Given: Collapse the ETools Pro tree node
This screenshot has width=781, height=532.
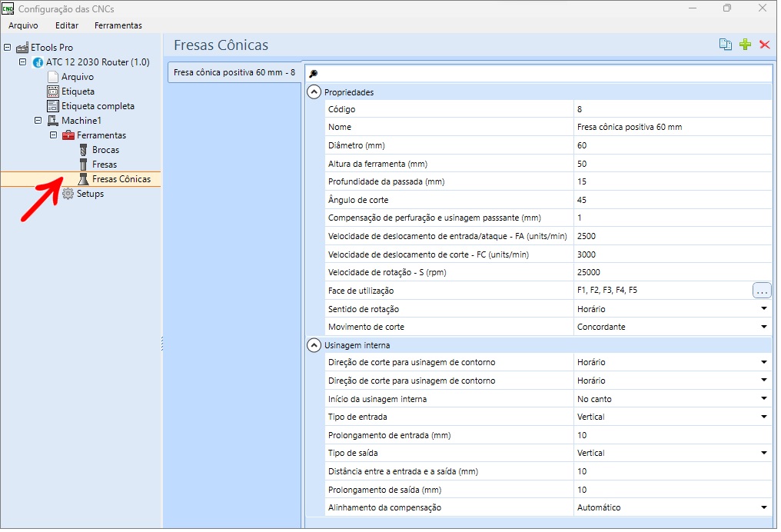Looking at the screenshot, I should click(x=8, y=48).
